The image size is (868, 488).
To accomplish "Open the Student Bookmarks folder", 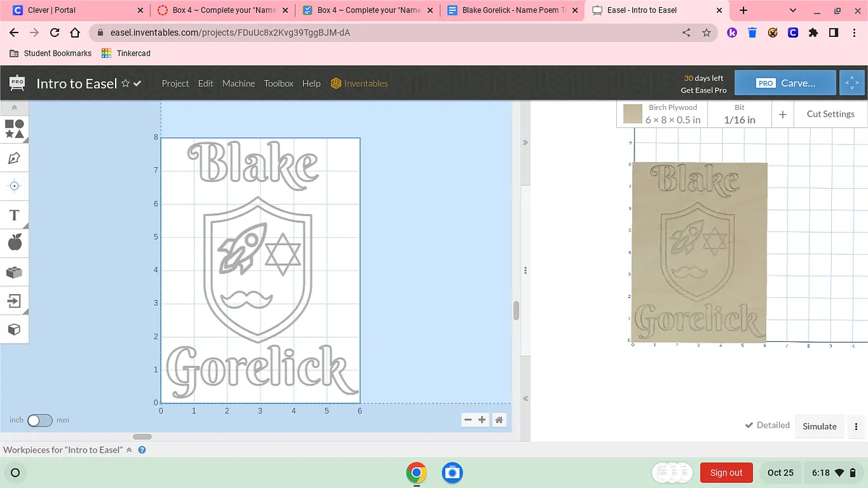I will 50,53.
